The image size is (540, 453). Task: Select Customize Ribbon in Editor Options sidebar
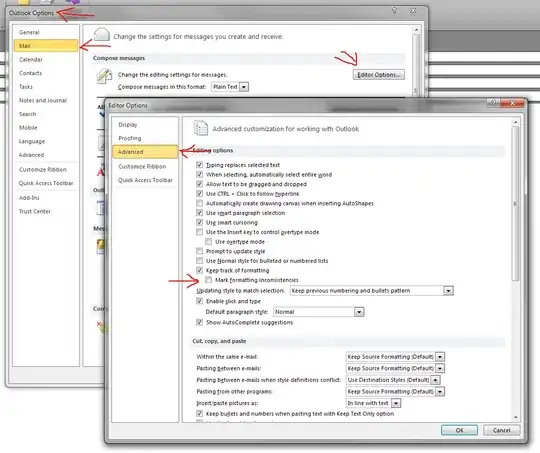[x=145, y=166]
